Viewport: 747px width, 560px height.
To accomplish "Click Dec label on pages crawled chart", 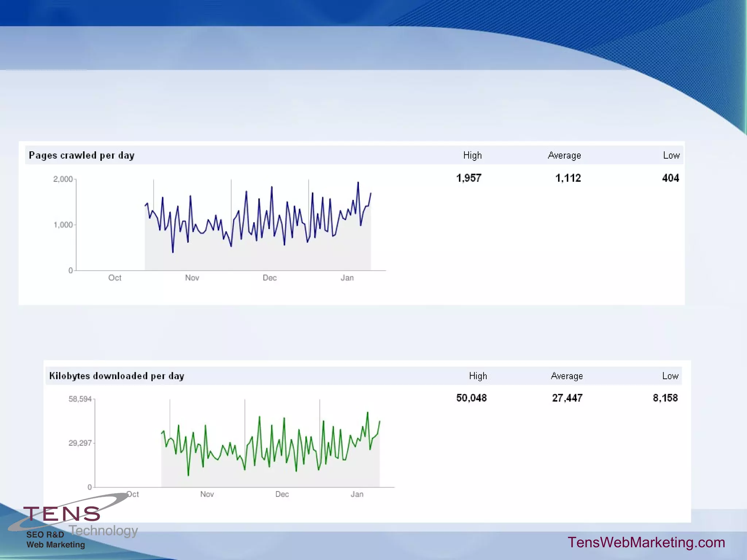I will pyautogui.click(x=270, y=278).
